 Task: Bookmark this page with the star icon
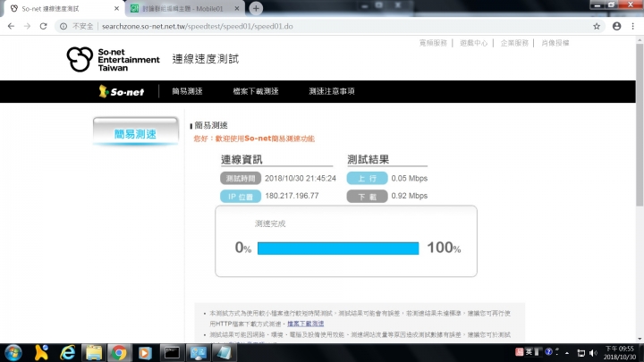coord(597,26)
